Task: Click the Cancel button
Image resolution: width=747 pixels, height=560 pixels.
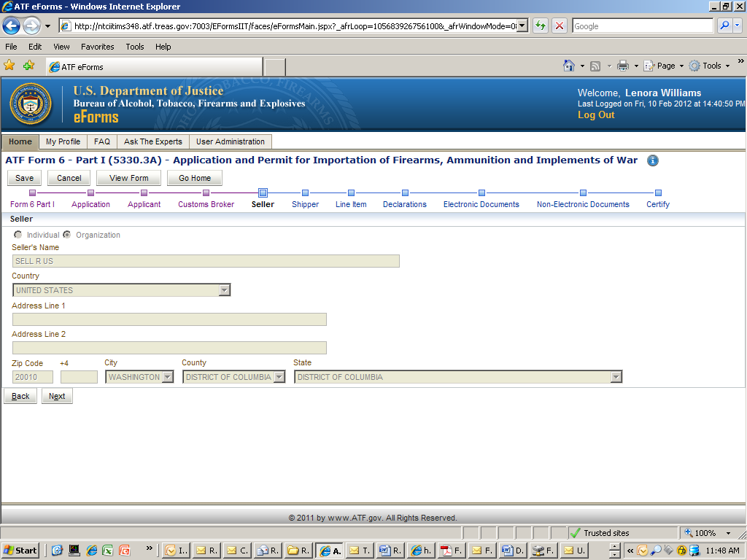Action: (x=69, y=178)
